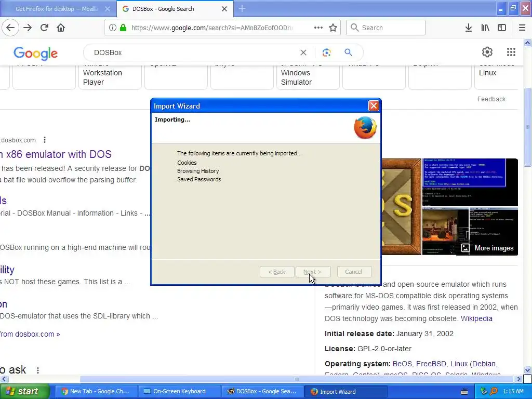Image resolution: width=532 pixels, height=399 pixels.
Task: Switch to On-Screen Keyboard taskbar item
Action: [179, 391]
